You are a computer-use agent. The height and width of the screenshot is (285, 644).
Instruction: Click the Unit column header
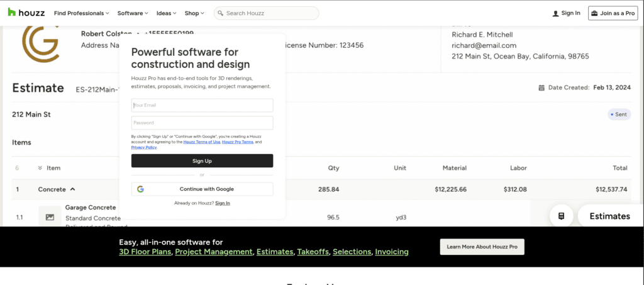tap(399, 168)
